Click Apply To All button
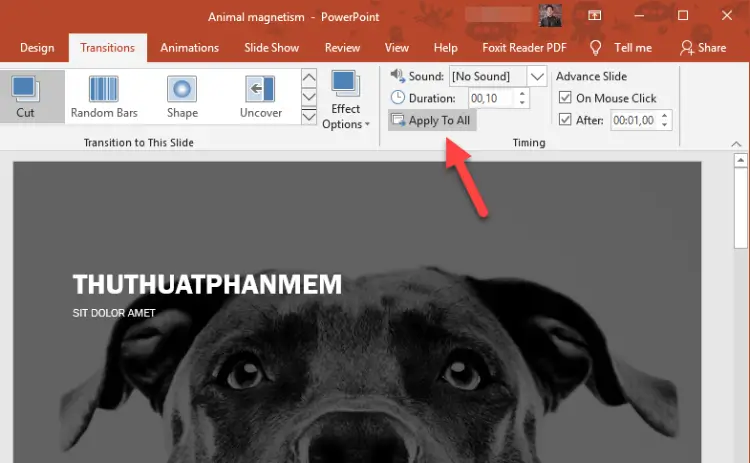This screenshot has width=750, height=463. 432,120
